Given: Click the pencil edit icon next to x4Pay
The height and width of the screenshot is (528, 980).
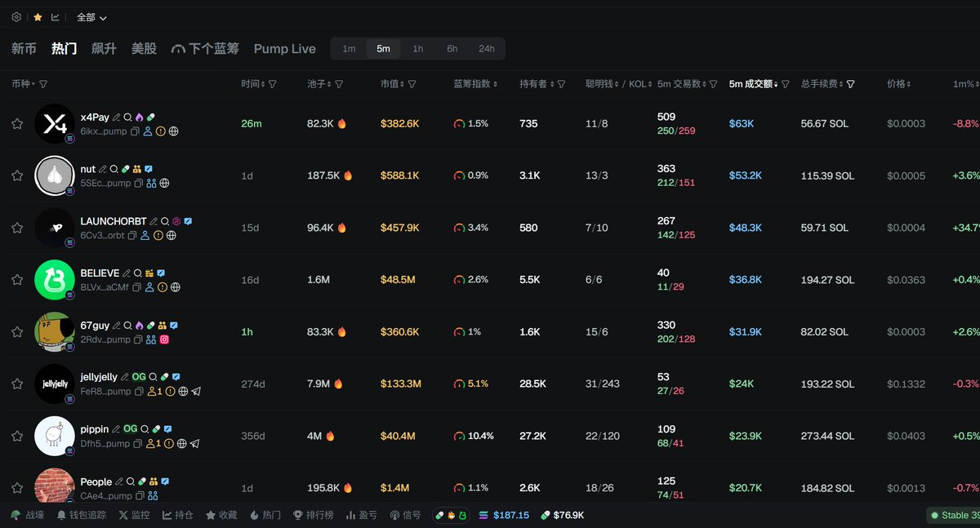Looking at the screenshot, I should coord(117,118).
